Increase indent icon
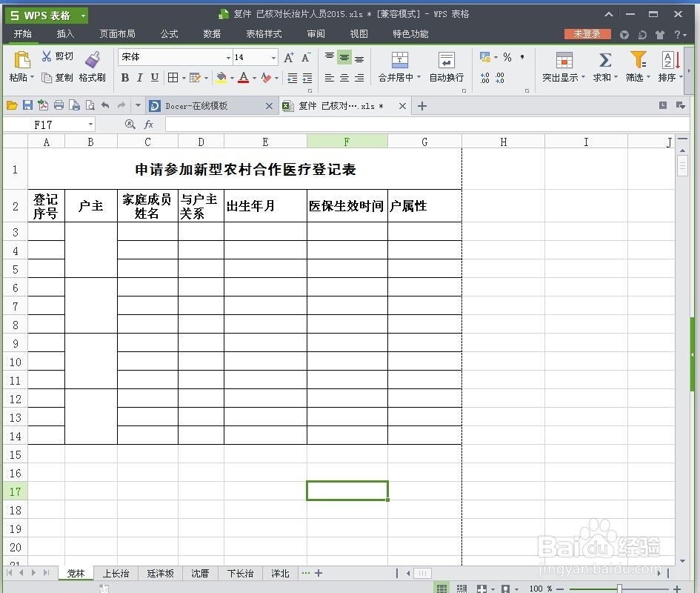The height and width of the screenshot is (593, 700). (x=307, y=79)
